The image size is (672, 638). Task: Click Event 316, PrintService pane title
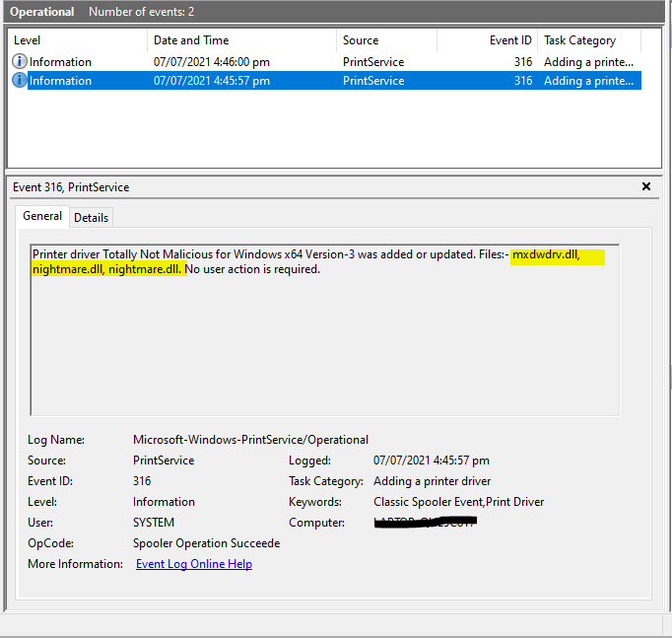pyautogui.click(x=71, y=187)
